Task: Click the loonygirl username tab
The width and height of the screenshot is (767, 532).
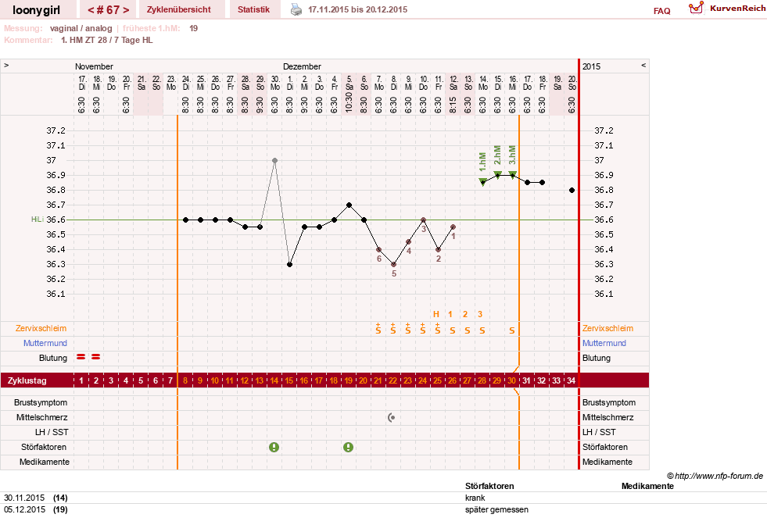Action: click(x=36, y=10)
